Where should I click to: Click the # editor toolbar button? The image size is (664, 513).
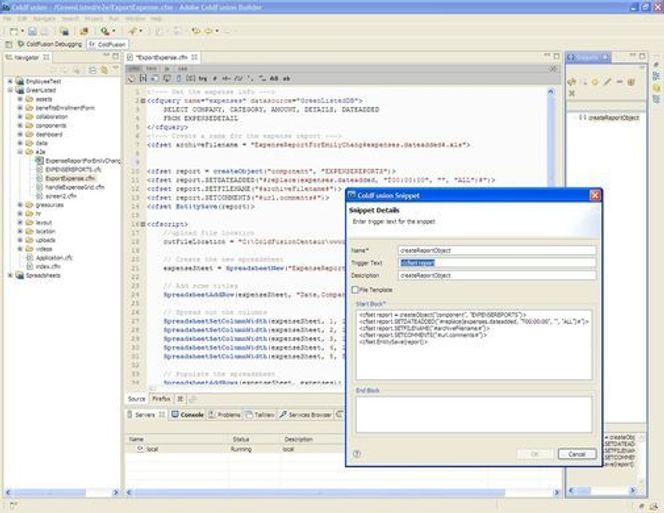[215, 78]
